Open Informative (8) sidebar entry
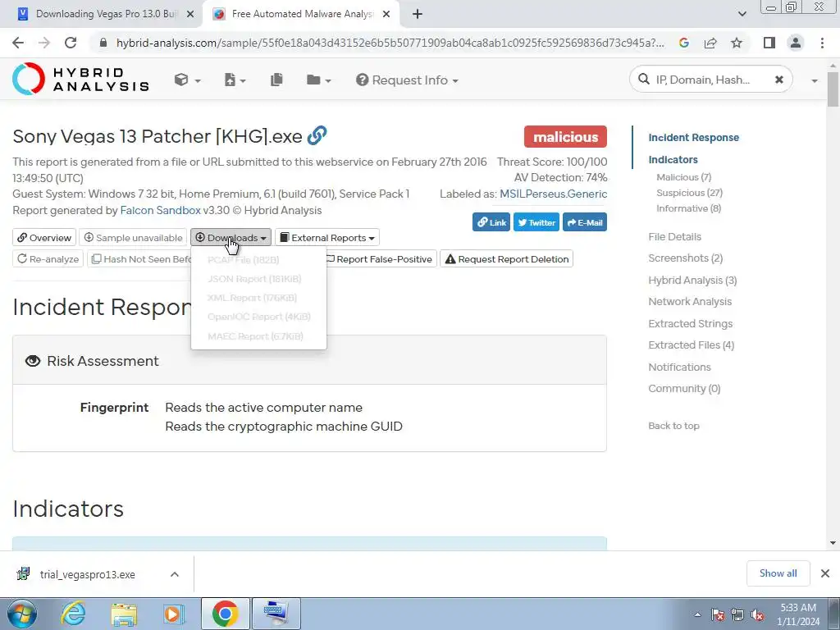Image resolution: width=840 pixels, height=630 pixels. pos(688,208)
